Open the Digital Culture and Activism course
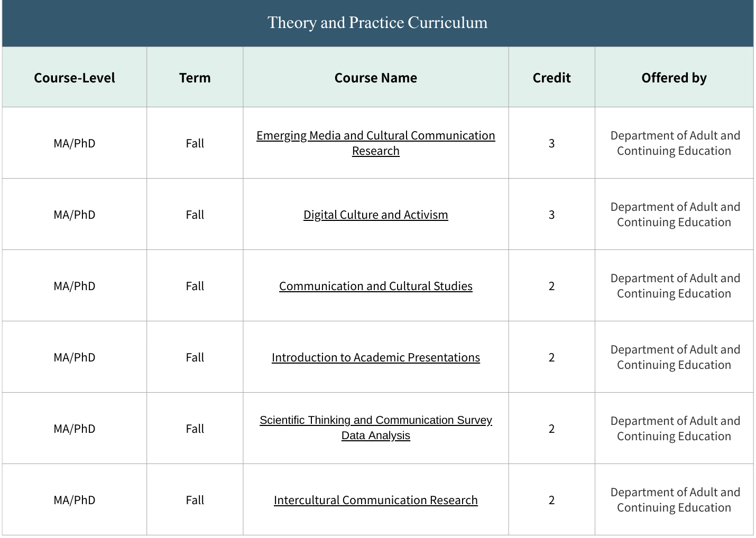Viewport: 756px width, 538px height. 375,215
